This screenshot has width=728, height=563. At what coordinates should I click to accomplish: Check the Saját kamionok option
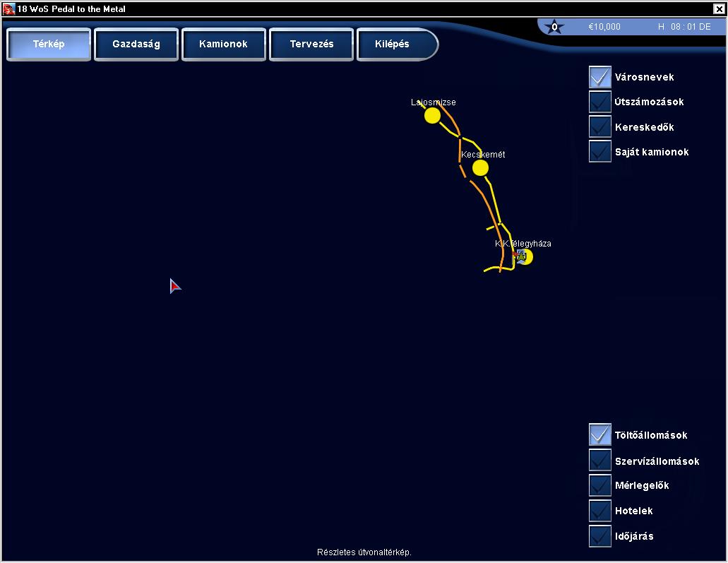coord(600,152)
